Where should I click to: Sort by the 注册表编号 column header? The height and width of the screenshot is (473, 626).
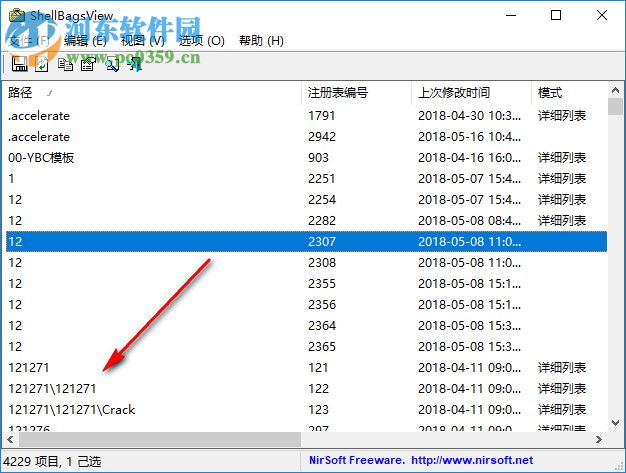[x=357, y=93]
